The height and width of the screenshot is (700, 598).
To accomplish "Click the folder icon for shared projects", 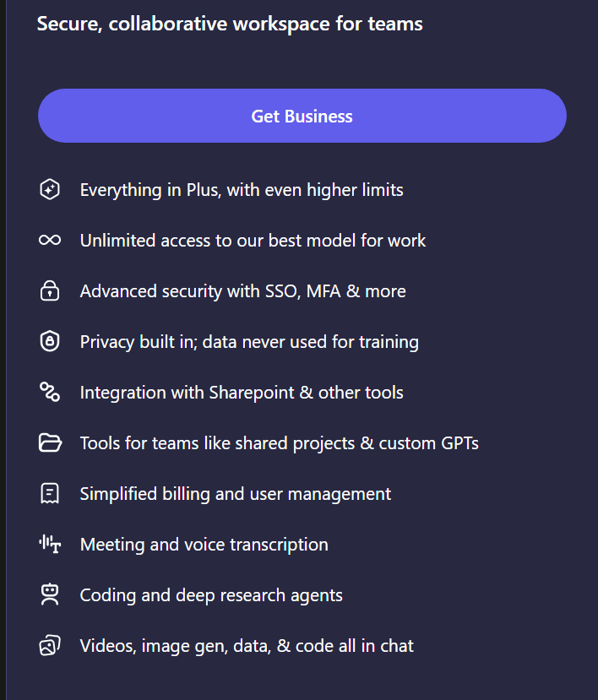I will (50, 443).
